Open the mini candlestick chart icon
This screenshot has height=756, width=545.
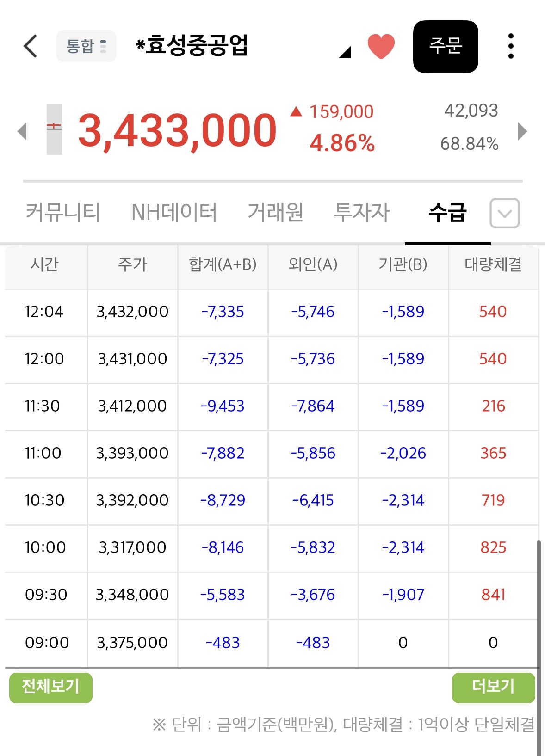click(x=54, y=129)
